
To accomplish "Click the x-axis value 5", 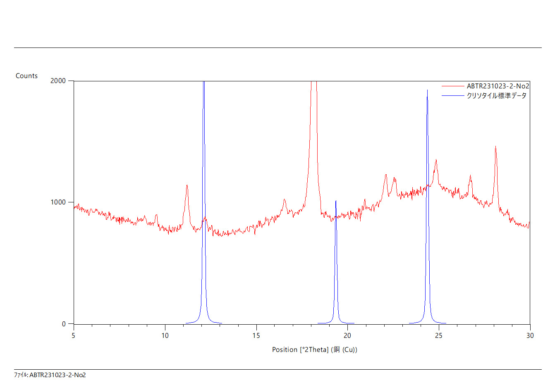I will [74, 335].
